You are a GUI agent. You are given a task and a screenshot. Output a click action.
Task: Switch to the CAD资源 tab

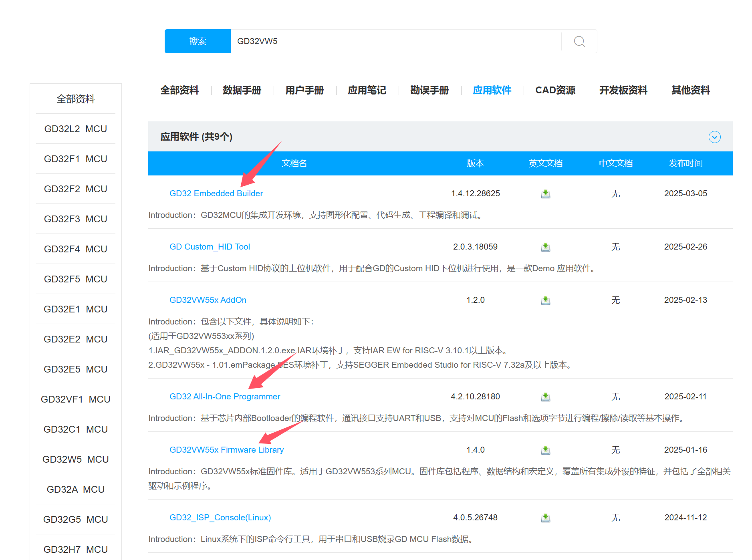point(555,90)
